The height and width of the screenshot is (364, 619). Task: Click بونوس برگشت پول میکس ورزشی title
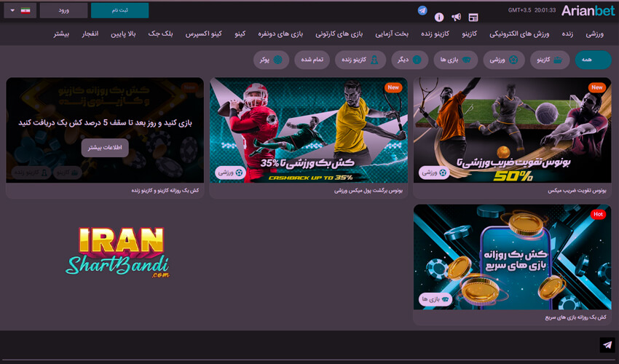[368, 191]
